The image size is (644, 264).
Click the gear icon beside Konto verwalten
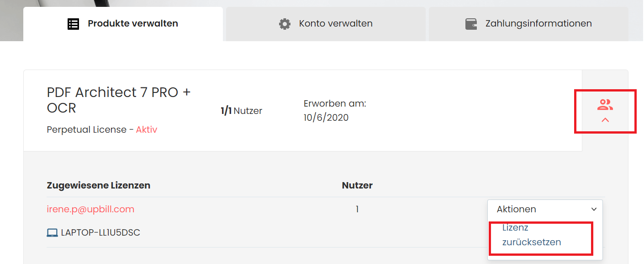point(285,24)
